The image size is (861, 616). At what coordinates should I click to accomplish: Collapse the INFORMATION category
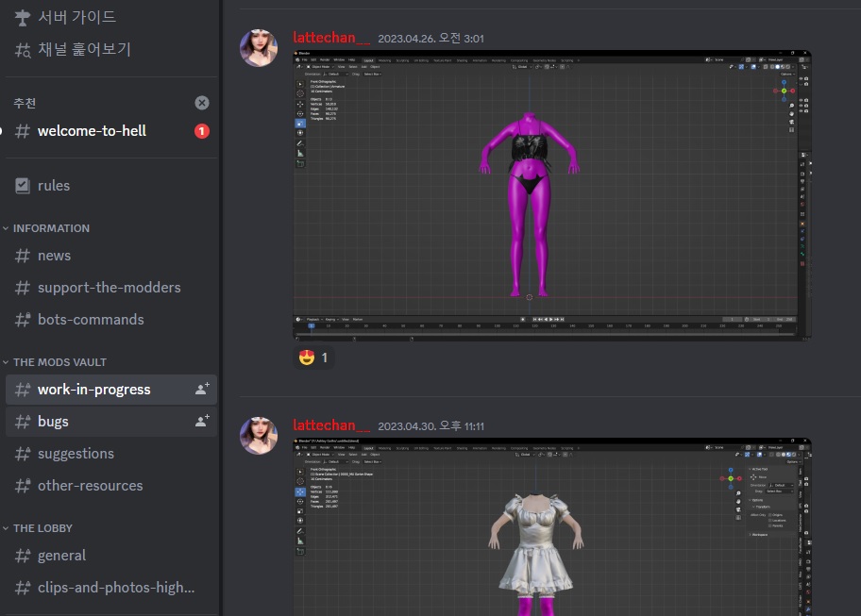click(51, 228)
